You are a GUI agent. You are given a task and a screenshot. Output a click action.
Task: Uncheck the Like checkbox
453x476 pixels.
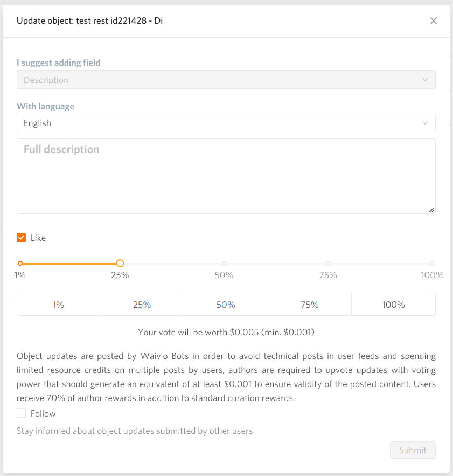(22, 238)
